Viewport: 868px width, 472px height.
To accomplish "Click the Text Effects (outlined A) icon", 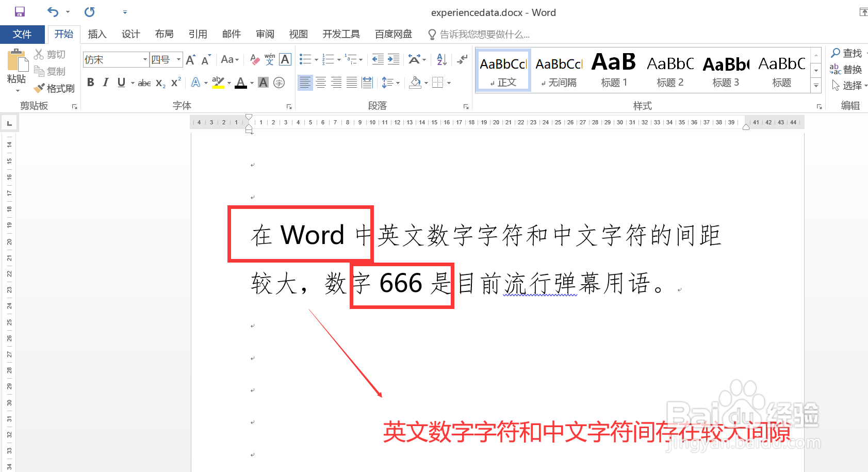I will (195, 83).
